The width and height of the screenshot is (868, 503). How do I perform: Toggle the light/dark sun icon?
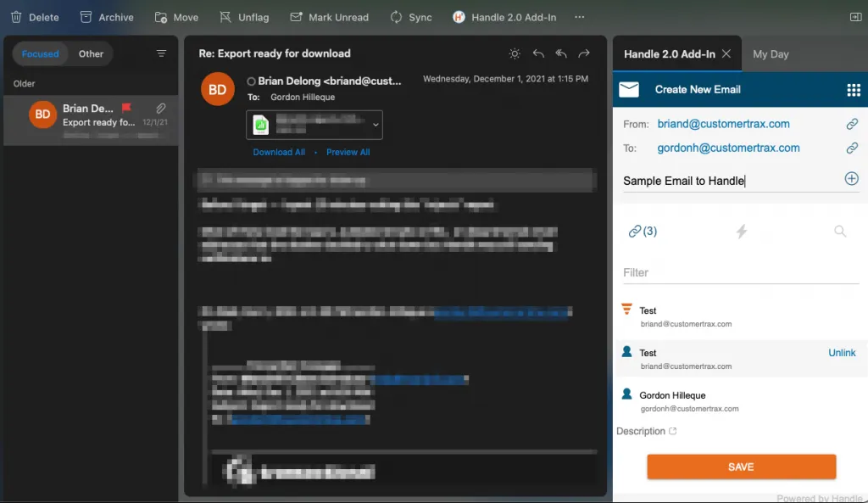tap(515, 53)
